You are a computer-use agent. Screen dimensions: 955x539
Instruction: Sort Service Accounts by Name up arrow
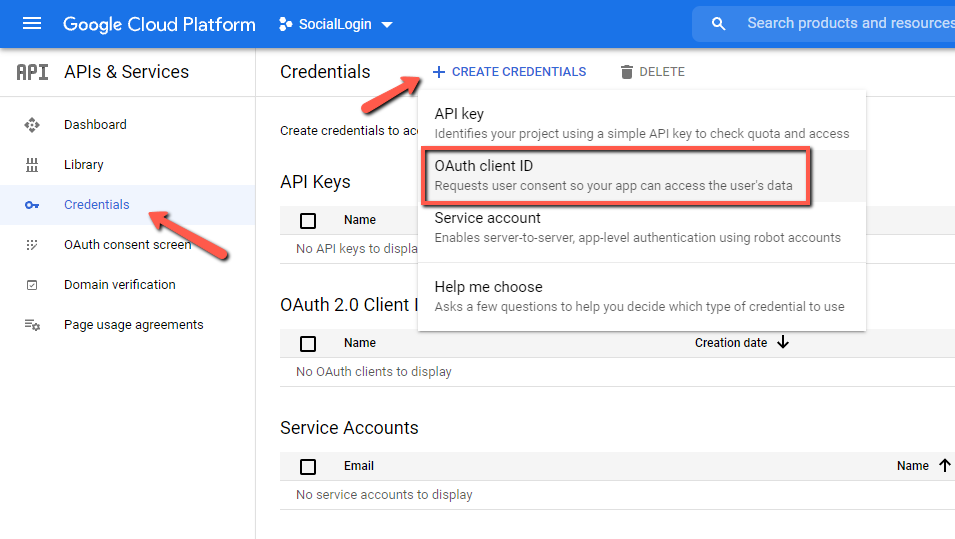[x=945, y=465]
